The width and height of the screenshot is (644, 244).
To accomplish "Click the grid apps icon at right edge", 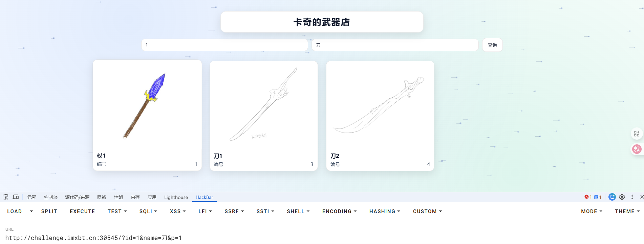I will 637,134.
